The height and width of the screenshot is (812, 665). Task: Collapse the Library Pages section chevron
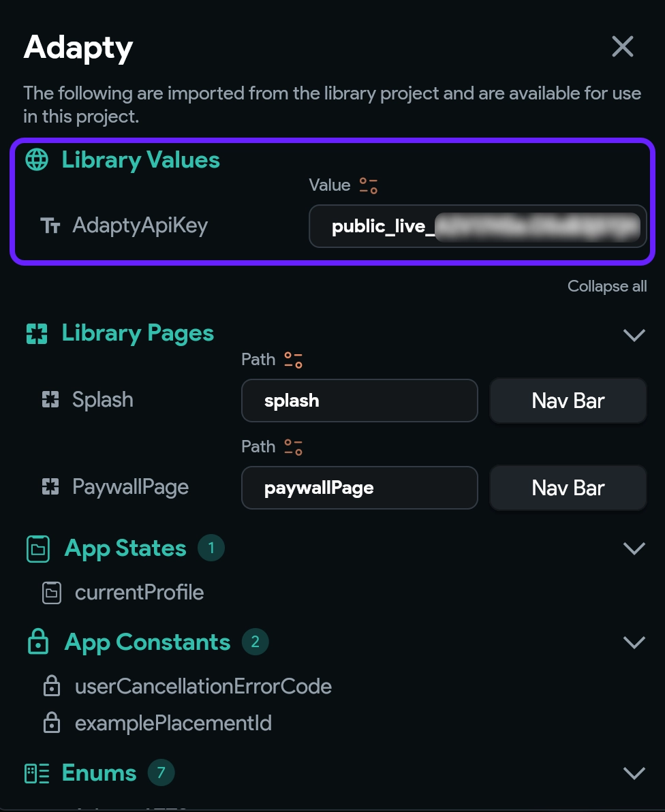click(634, 334)
